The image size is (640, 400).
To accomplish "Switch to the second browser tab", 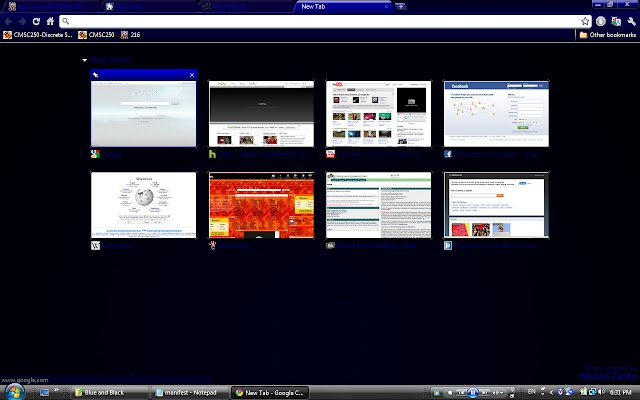I will (149, 7).
